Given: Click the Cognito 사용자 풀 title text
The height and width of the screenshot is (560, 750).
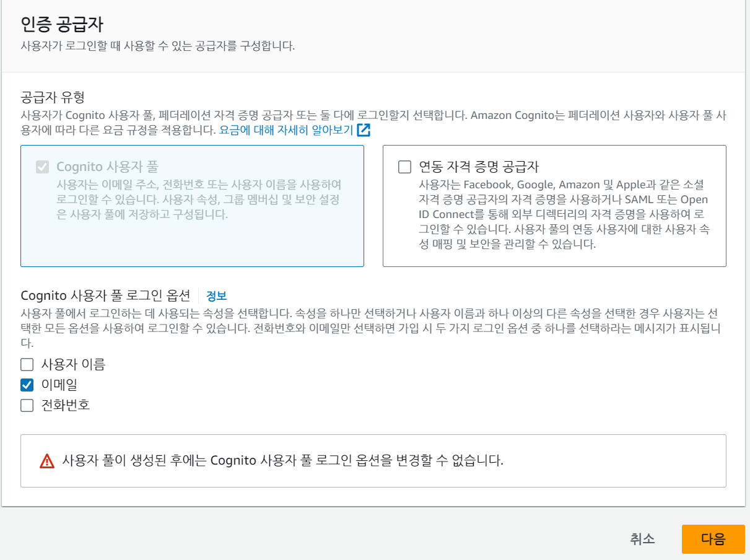Looking at the screenshot, I should click(x=108, y=167).
